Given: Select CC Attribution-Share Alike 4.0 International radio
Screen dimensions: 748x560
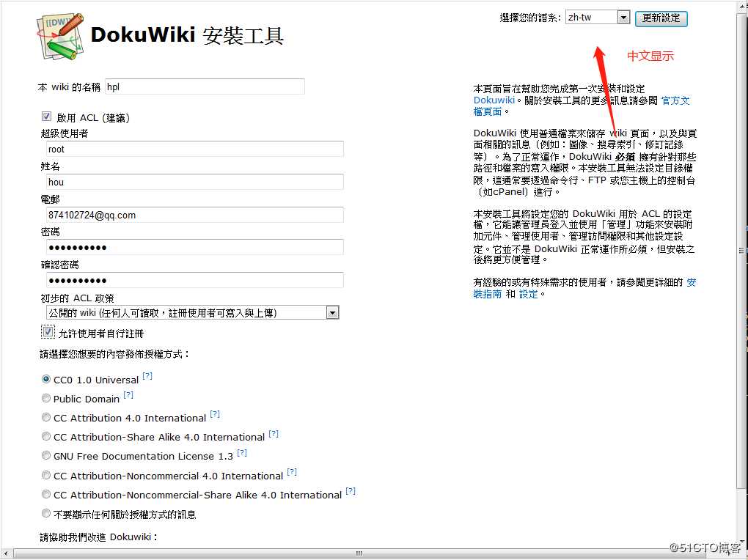Looking at the screenshot, I should pyautogui.click(x=45, y=436).
